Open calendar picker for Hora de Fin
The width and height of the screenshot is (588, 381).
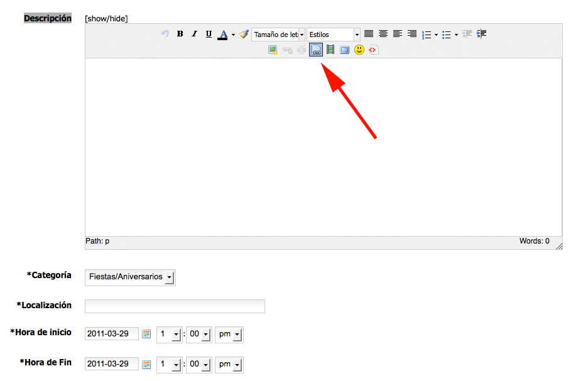(x=146, y=365)
